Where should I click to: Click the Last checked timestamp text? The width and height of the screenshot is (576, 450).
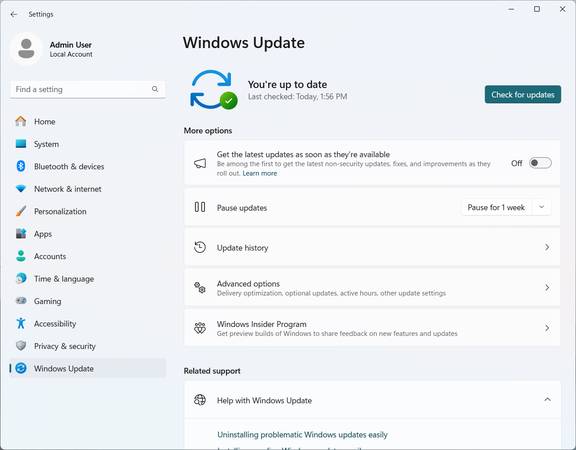click(x=297, y=96)
